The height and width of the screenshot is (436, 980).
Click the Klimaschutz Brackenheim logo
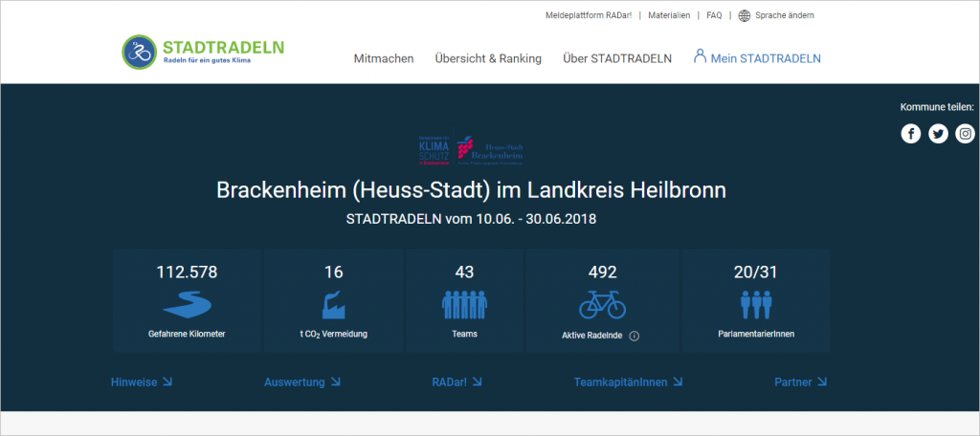tap(471, 150)
